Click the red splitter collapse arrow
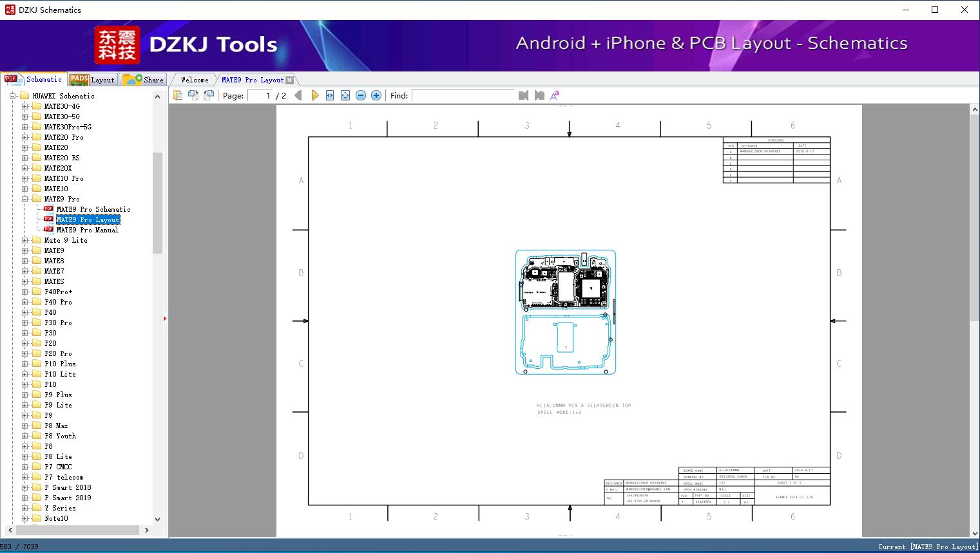The image size is (980, 553). pyautogui.click(x=165, y=319)
